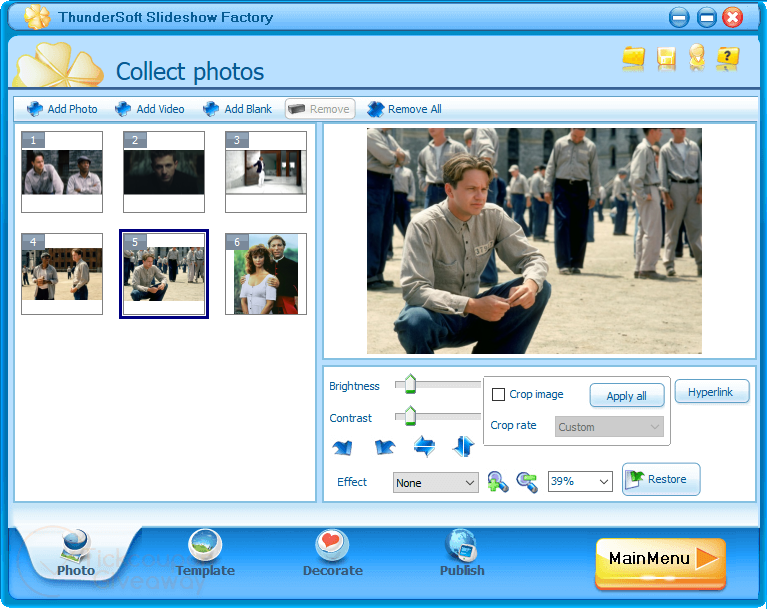Click the Brightness slider handle
Image resolution: width=767 pixels, height=609 pixels.
[x=410, y=384]
